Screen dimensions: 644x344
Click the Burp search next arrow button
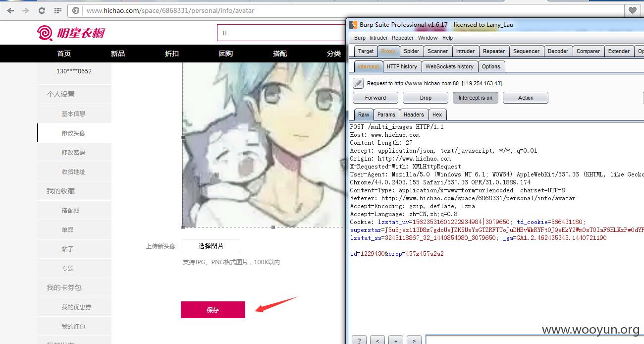pyautogui.click(x=414, y=341)
